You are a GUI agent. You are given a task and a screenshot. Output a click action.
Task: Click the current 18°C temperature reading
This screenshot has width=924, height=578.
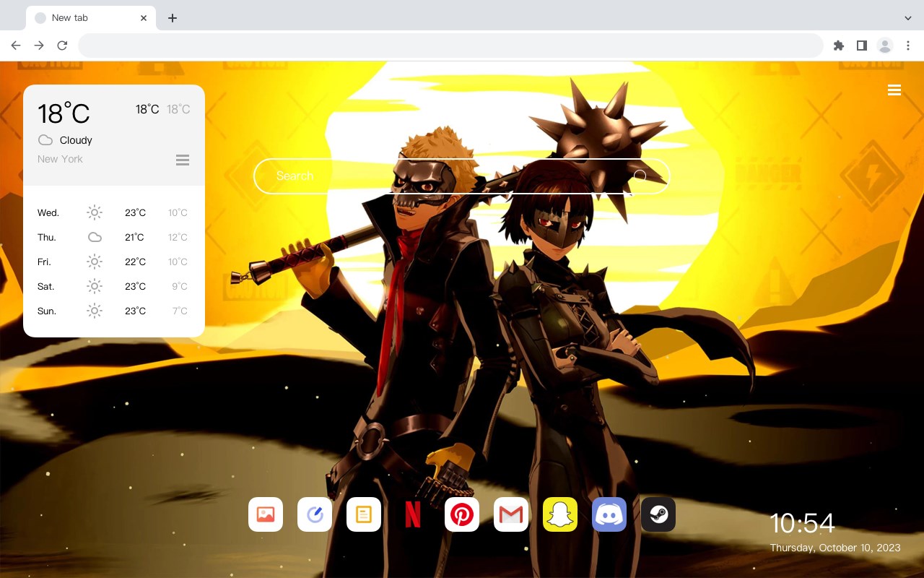(64, 113)
